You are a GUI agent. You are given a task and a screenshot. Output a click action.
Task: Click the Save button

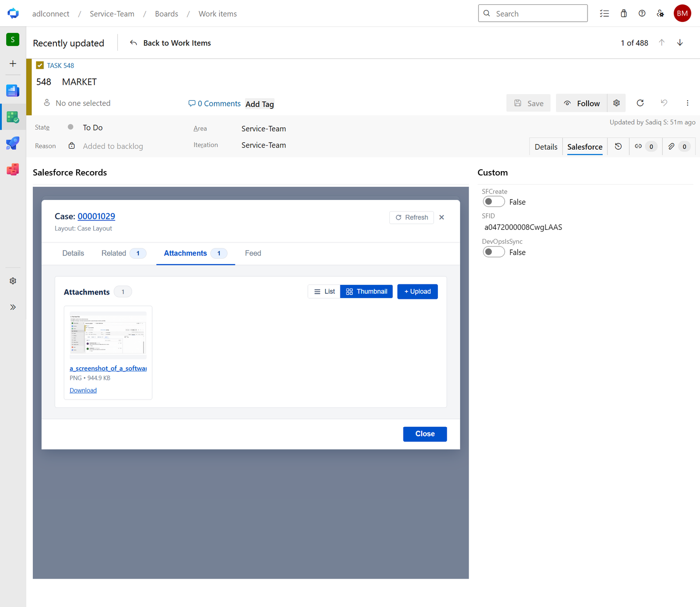click(x=528, y=103)
